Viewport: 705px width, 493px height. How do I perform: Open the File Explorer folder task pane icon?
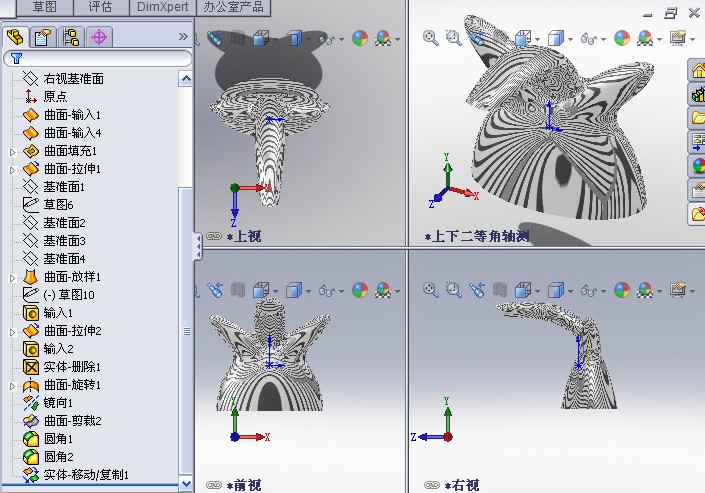[697, 118]
